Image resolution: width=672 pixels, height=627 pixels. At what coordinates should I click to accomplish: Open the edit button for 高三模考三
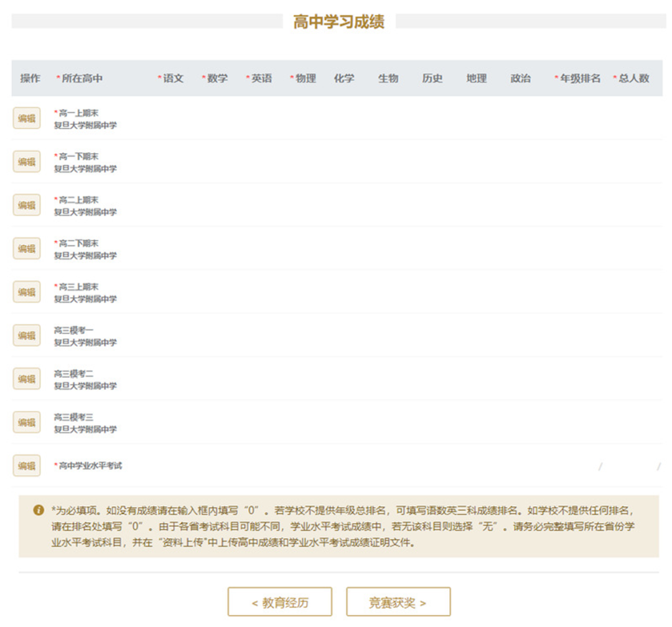pos(27,423)
